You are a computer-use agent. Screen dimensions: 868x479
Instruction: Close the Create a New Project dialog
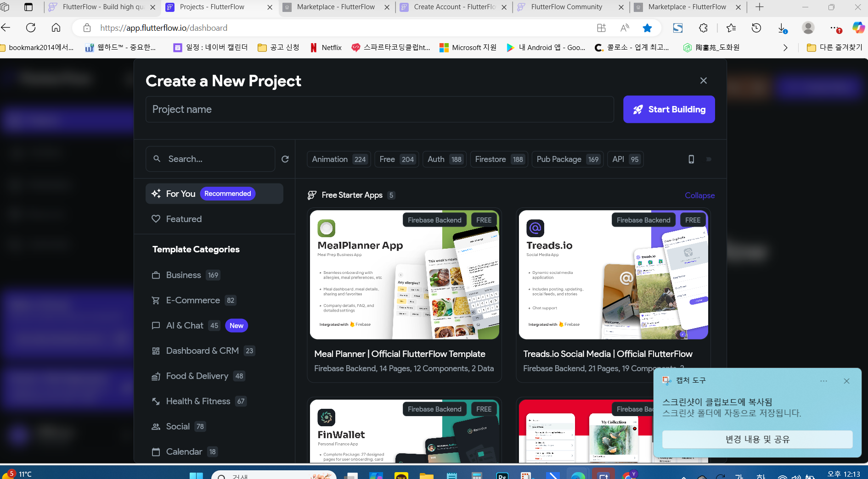click(x=703, y=81)
